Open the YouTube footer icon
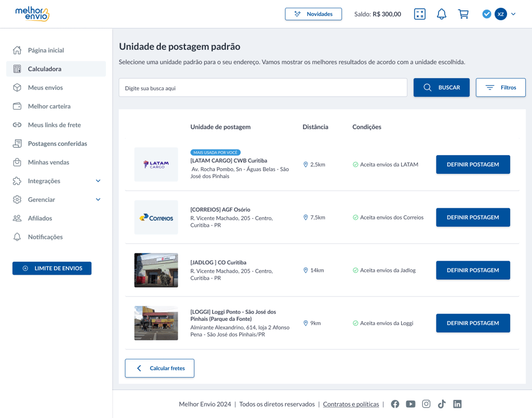 coord(410,404)
